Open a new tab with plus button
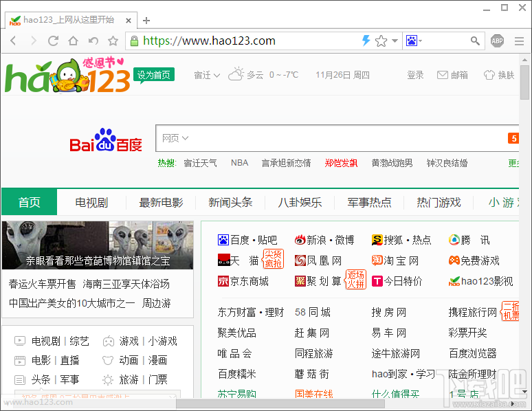This screenshot has width=532, height=411. [146, 21]
